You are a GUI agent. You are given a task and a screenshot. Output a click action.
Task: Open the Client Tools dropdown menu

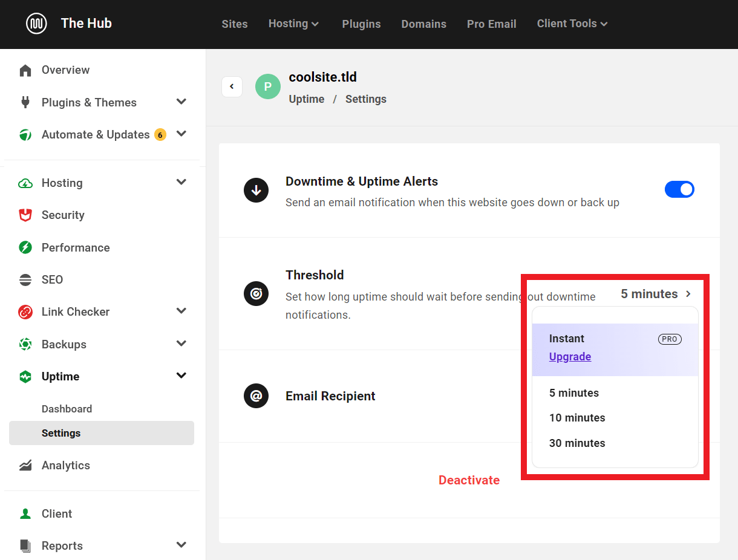[572, 24]
